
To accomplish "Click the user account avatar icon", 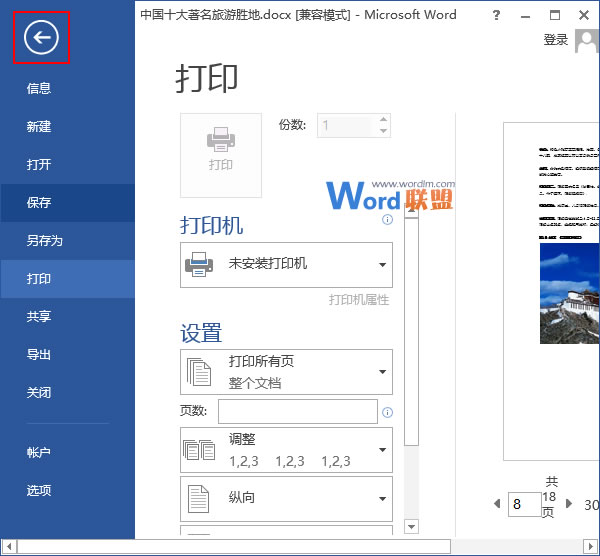I will coord(587,41).
